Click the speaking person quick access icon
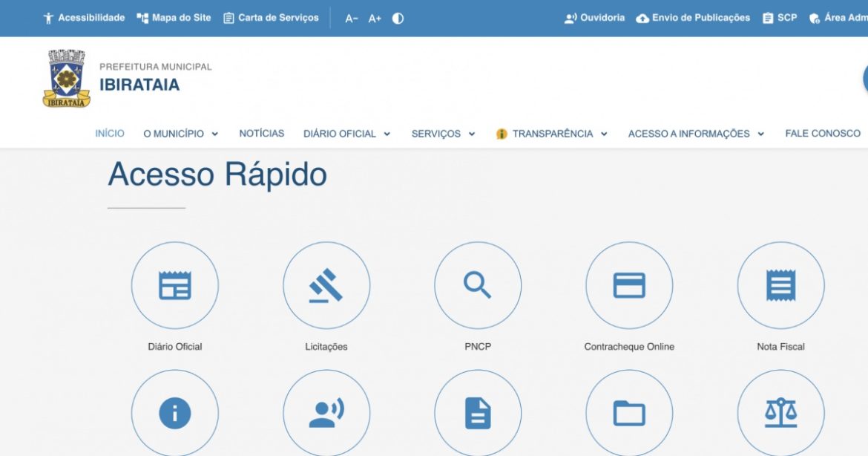The height and width of the screenshot is (456, 868). click(x=326, y=414)
